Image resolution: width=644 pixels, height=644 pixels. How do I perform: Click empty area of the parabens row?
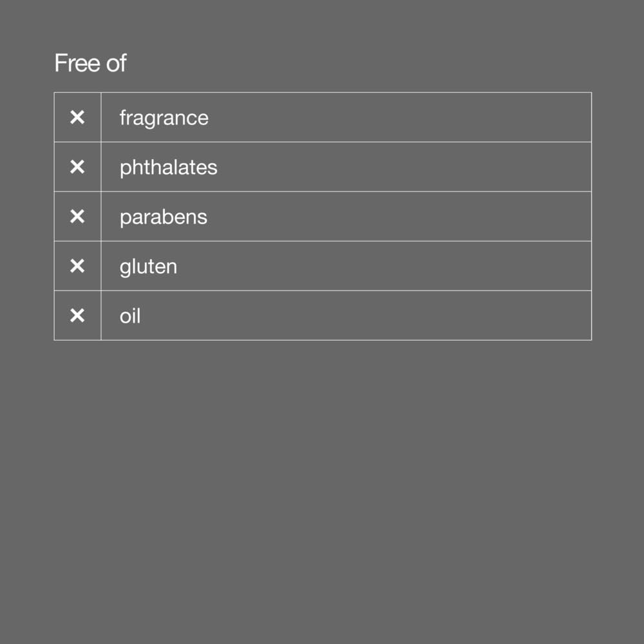[399, 216]
